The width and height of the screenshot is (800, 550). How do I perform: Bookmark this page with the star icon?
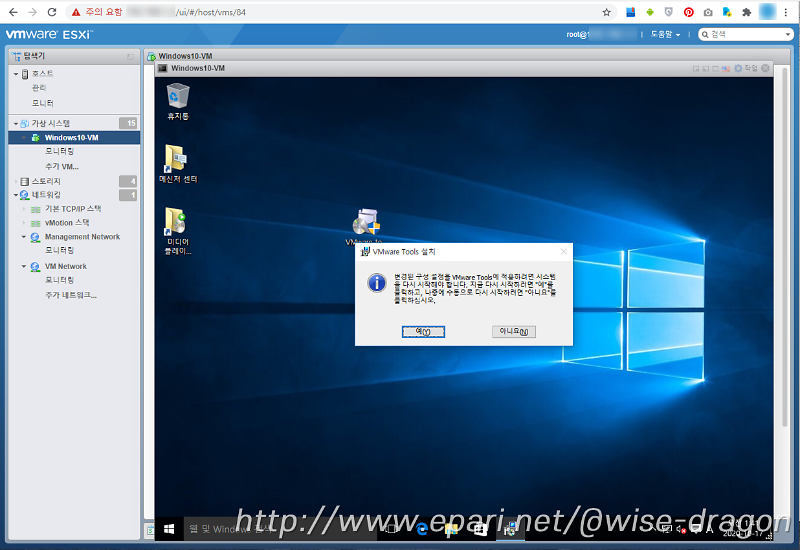click(x=607, y=12)
